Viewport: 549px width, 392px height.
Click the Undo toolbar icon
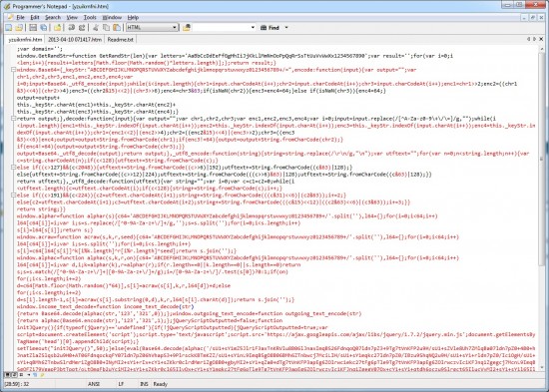pyautogui.click(x=71, y=27)
